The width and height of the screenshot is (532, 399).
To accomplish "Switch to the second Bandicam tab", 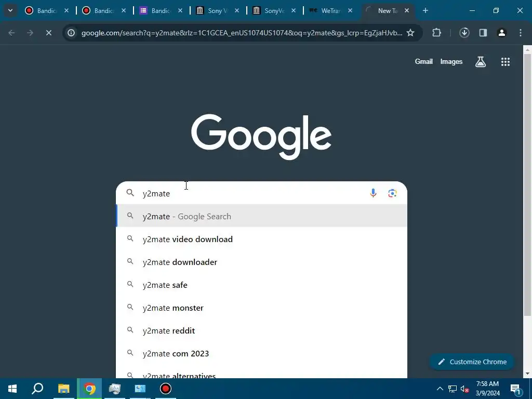I will (103, 11).
